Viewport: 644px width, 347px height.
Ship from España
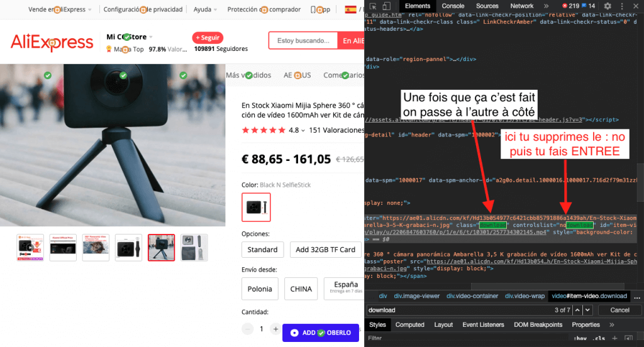pos(344,289)
